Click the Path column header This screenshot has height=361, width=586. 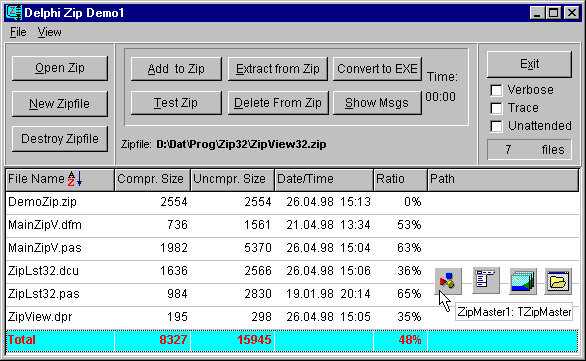coord(503,179)
